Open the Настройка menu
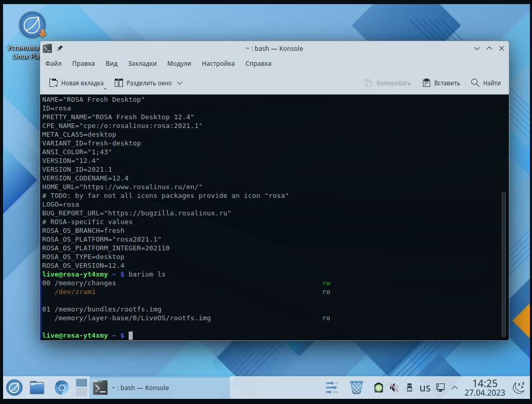Image resolution: width=532 pixels, height=404 pixels. click(218, 64)
